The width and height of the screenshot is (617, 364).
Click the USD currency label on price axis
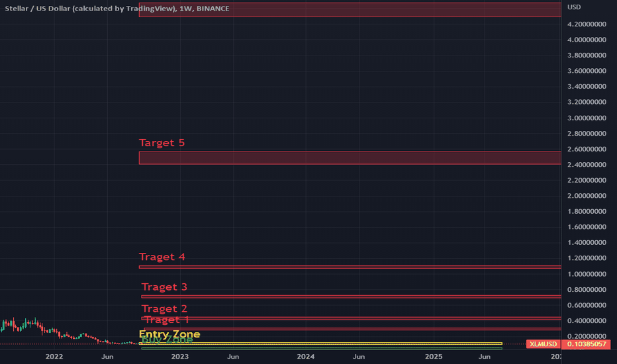574,7
